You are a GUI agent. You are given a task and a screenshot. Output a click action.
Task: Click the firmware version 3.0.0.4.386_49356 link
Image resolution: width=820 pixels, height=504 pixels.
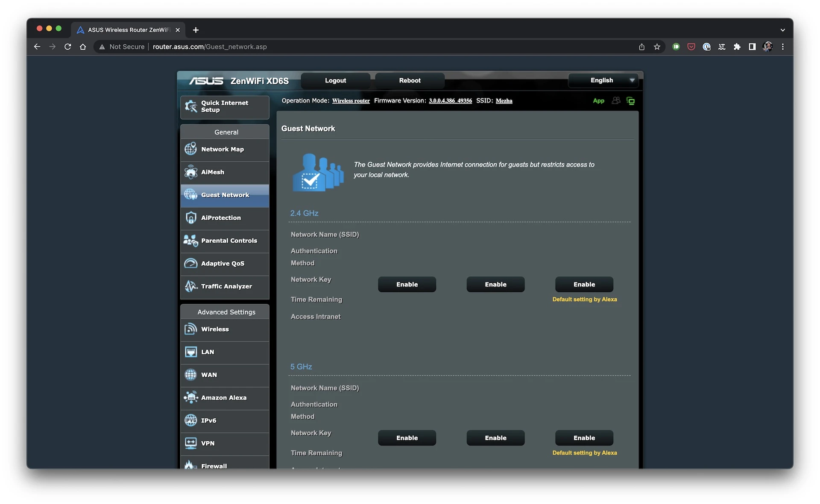(x=450, y=101)
